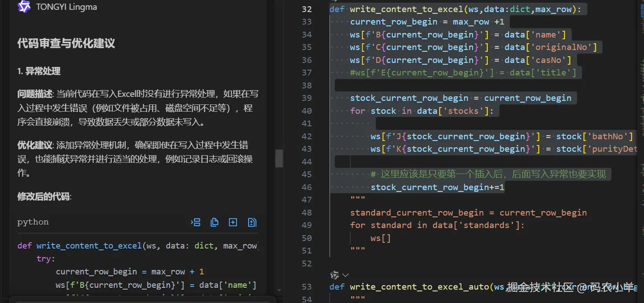Image resolution: width=644 pixels, height=303 pixels.
Task: Click the 'TONGYI Lingma' panel title
Action: 66,7
